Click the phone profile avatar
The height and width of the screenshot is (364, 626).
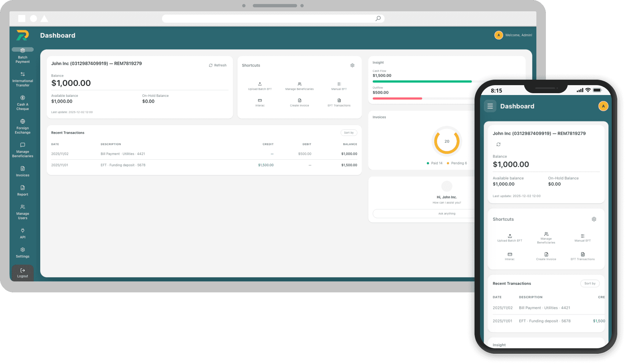[x=603, y=106]
